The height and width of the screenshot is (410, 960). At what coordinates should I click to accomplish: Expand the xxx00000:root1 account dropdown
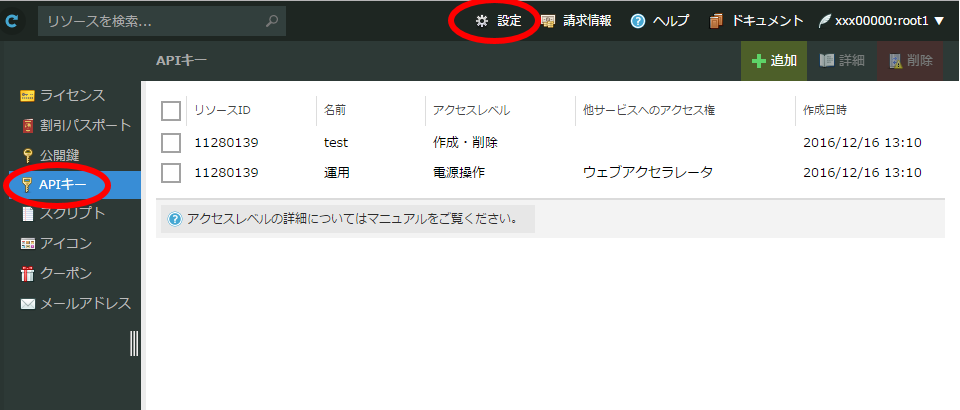tap(882, 21)
